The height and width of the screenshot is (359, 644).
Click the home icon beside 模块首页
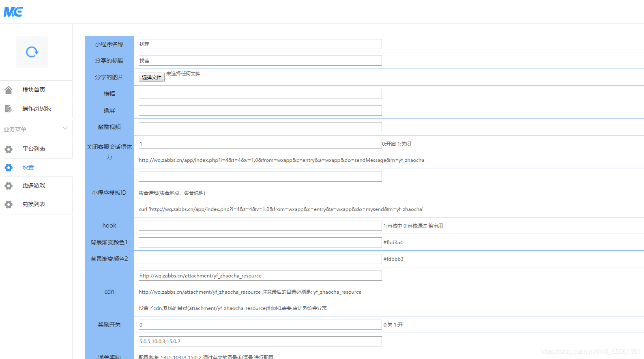(x=9, y=90)
